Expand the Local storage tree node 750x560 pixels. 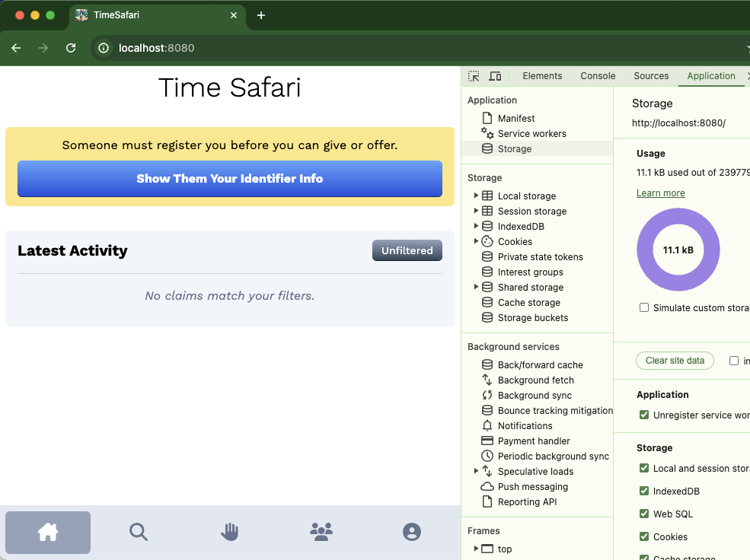(477, 196)
